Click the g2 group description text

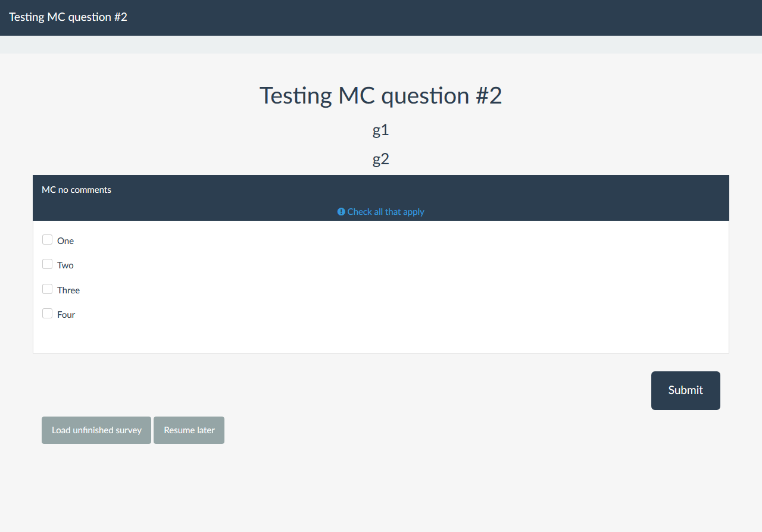point(381,159)
